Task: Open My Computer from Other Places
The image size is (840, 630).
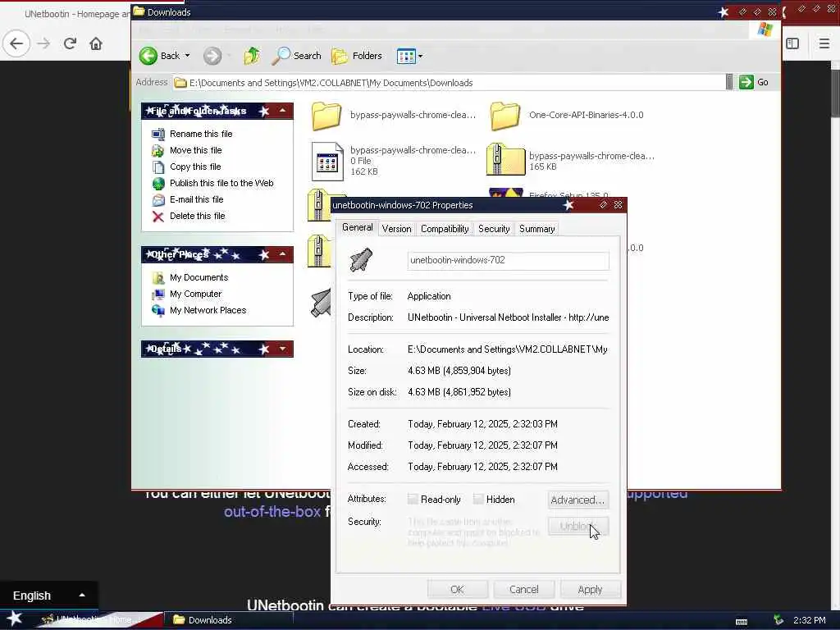Action: coord(195,294)
